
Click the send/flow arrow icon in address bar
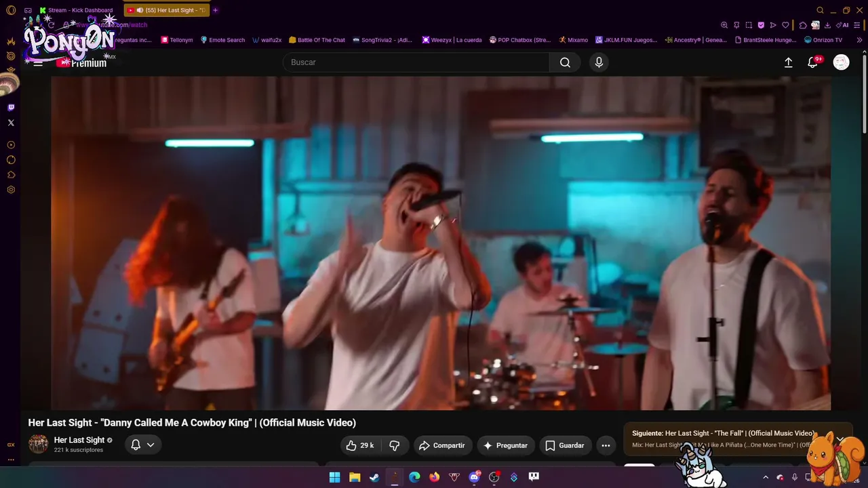tap(773, 25)
